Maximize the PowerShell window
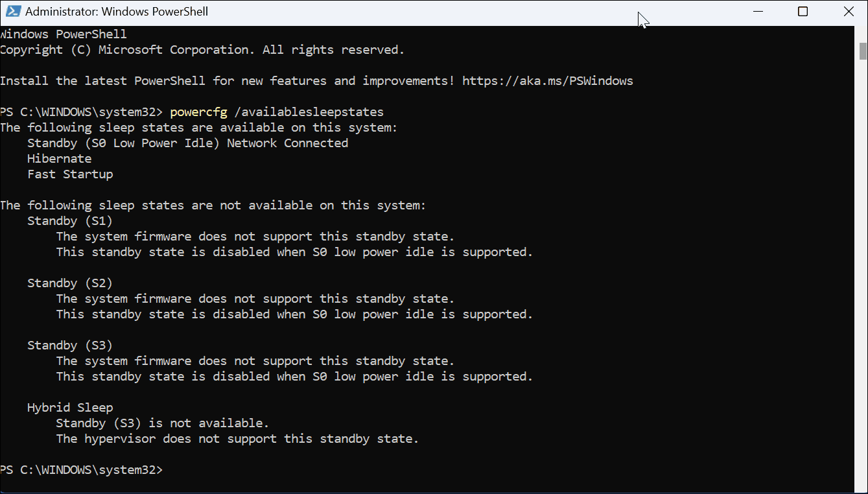This screenshot has width=868, height=494. click(803, 12)
